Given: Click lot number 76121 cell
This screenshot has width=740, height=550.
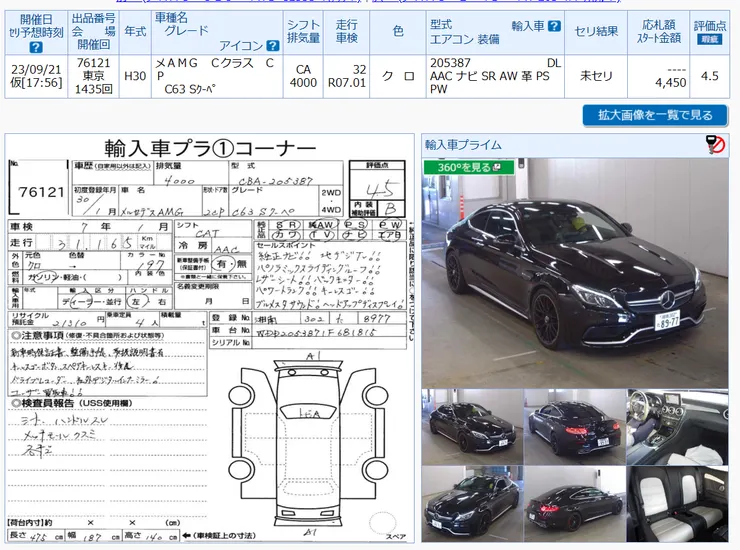Looking at the screenshot, I should pyautogui.click(x=93, y=76).
